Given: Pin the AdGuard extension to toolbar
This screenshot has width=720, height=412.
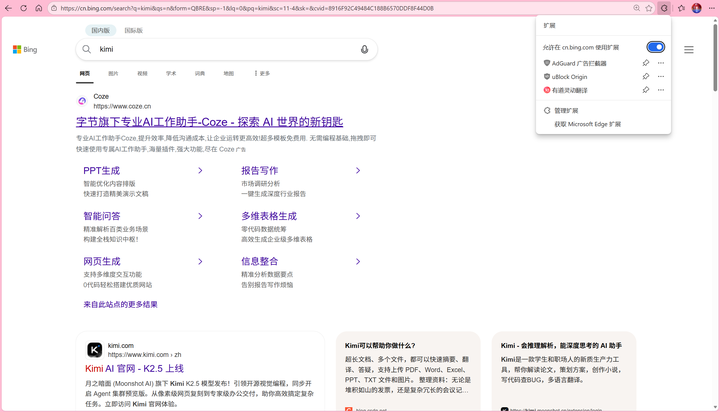Looking at the screenshot, I should tap(646, 63).
